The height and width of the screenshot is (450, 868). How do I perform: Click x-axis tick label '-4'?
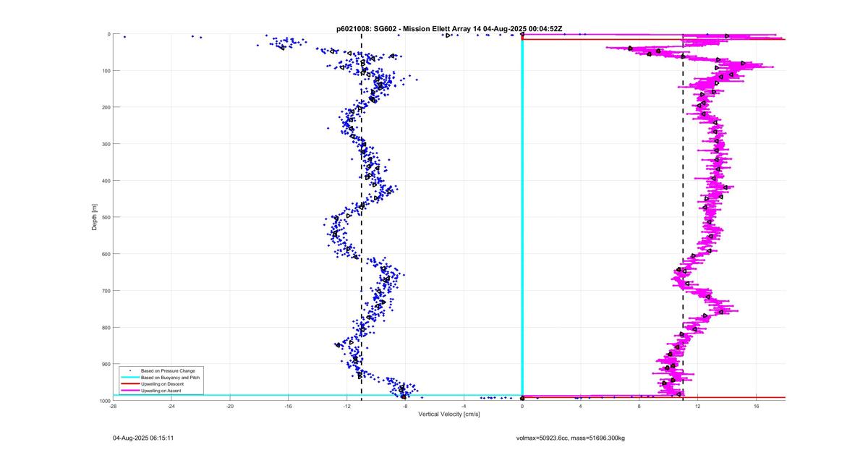pyautogui.click(x=464, y=406)
